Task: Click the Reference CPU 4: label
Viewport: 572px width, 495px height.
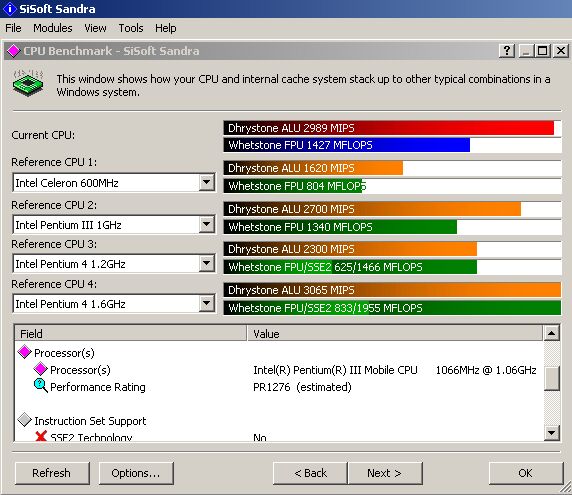Action: pos(54,284)
